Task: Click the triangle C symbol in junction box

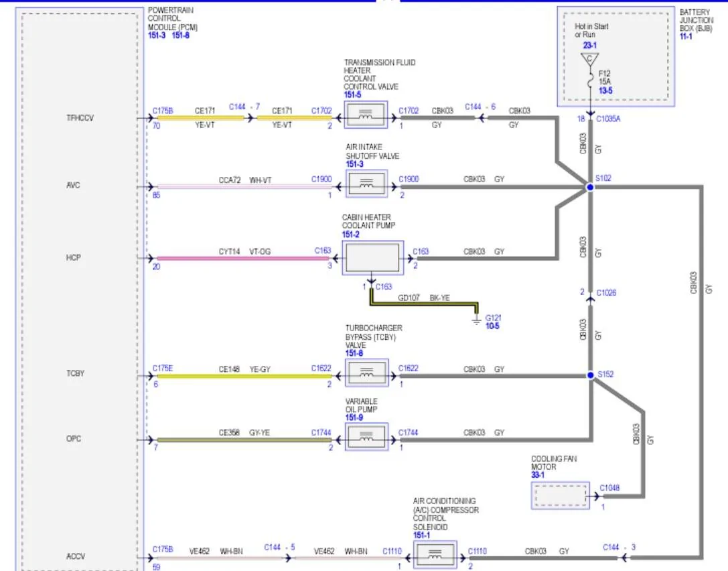Action: tap(589, 60)
